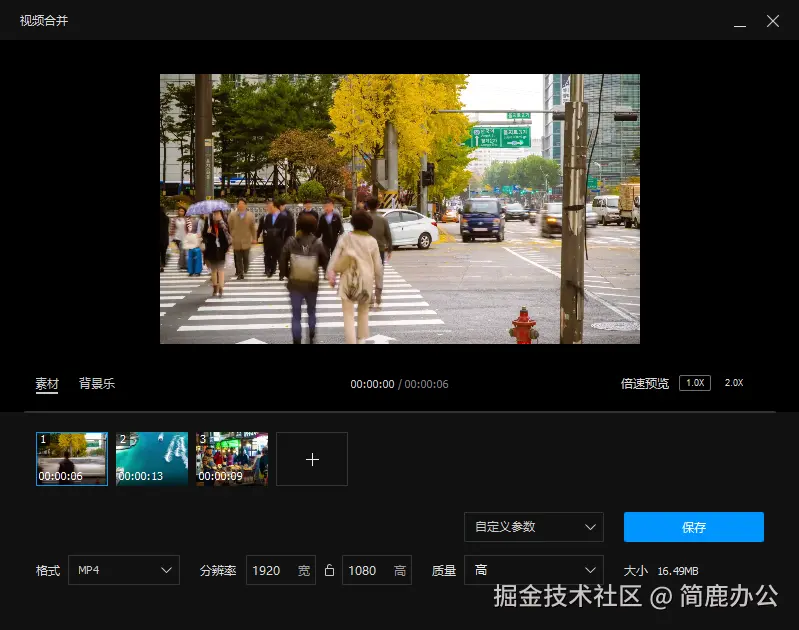Open the 自定义参数 preset dropdown
799x630 pixels.
coord(534,527)
